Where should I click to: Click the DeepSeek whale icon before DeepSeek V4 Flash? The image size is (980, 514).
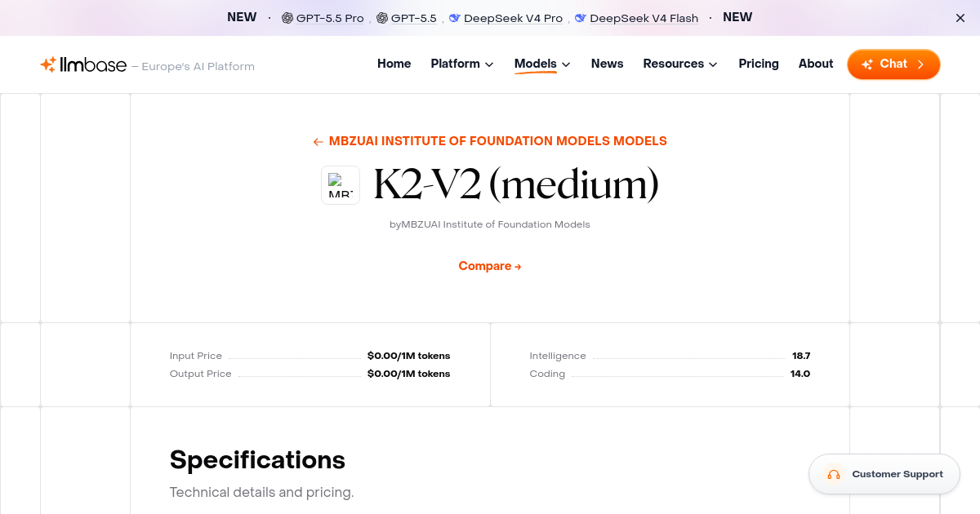[581, 17]
